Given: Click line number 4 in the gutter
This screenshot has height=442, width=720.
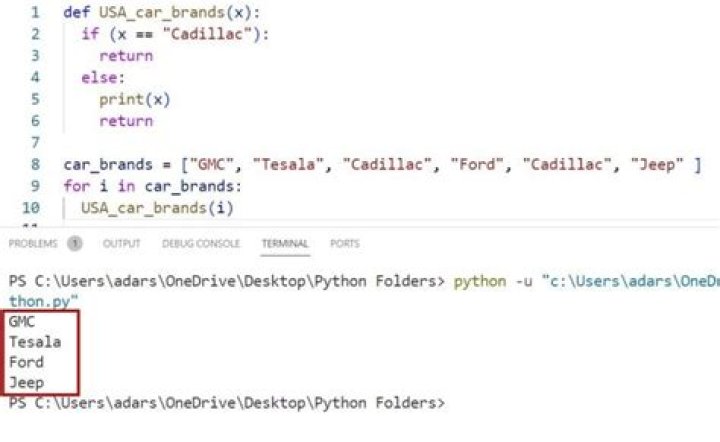Looking at the screenshot, I should point(35,77).
